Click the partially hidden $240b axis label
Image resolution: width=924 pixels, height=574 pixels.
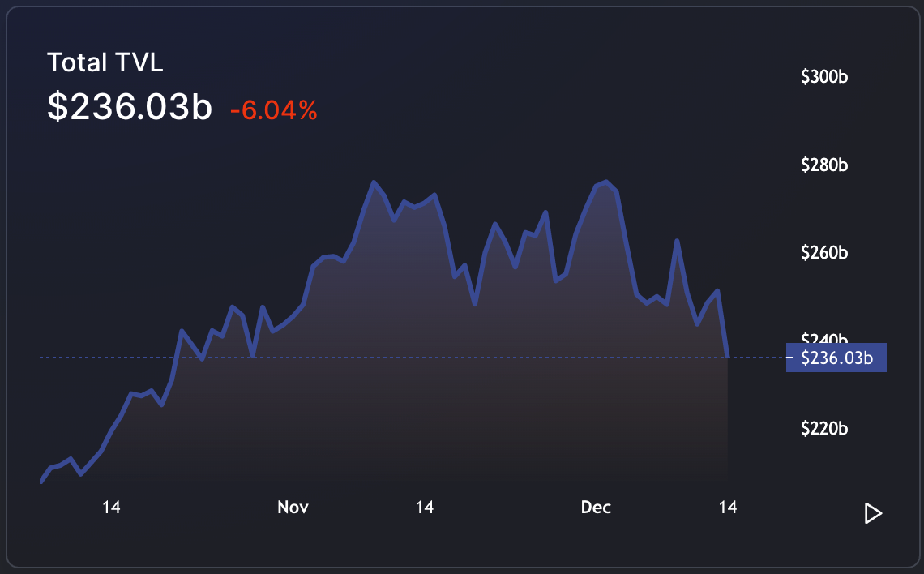click(823, 338)
